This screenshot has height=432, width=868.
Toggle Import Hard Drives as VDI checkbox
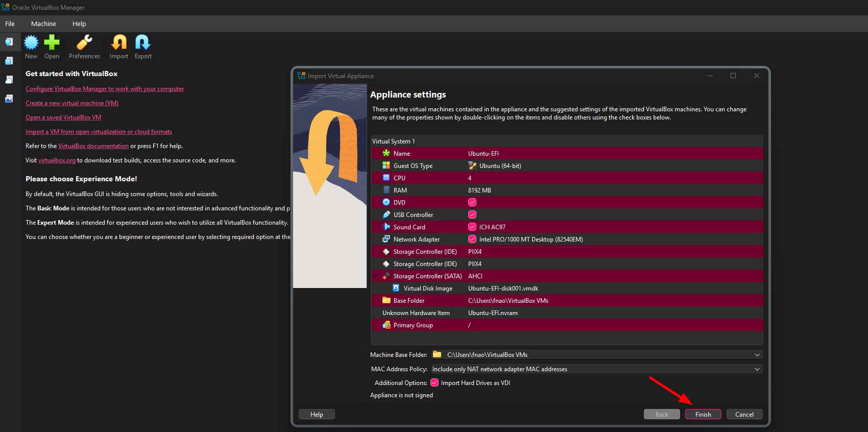click(435, 383)
